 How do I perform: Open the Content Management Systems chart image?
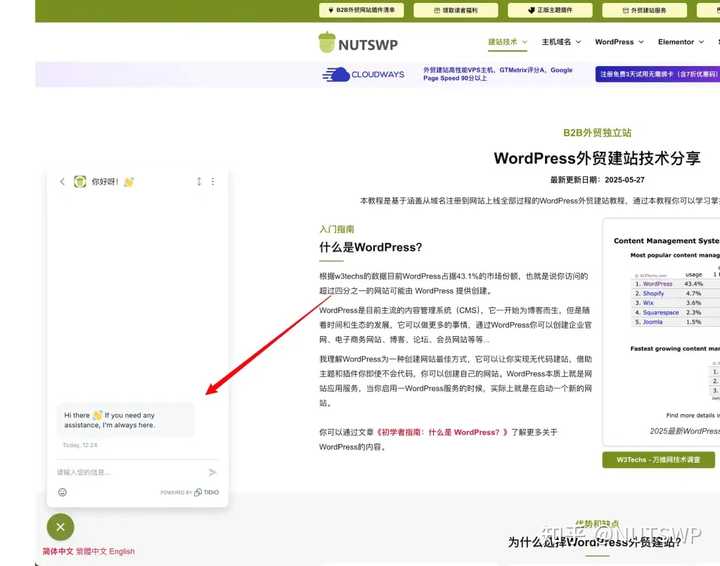coord(663,331)
